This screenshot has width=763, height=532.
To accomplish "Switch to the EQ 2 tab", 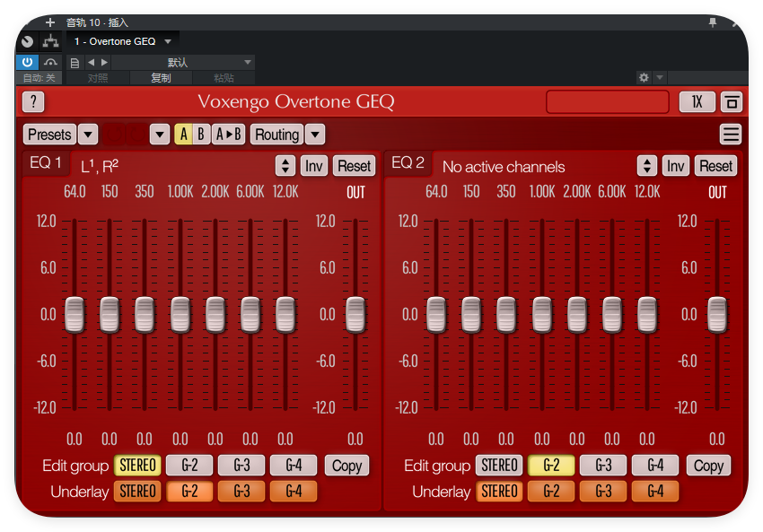I will (408, 163).
